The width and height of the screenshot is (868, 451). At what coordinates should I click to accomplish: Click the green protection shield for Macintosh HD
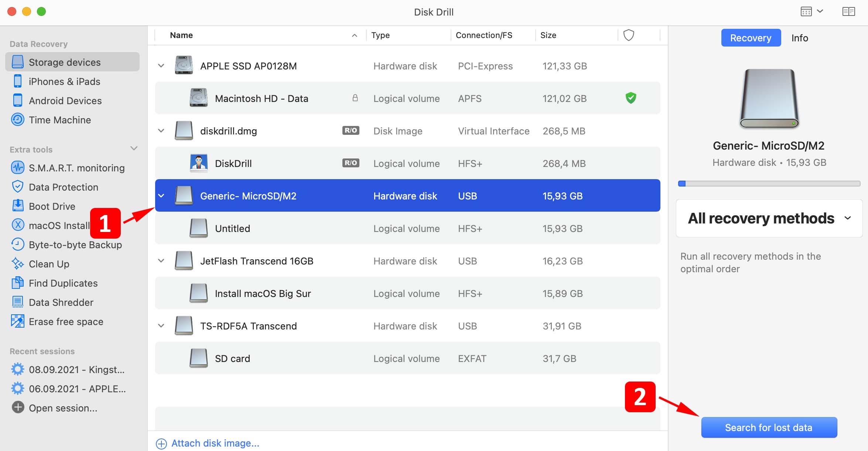(x=631, y=98)
